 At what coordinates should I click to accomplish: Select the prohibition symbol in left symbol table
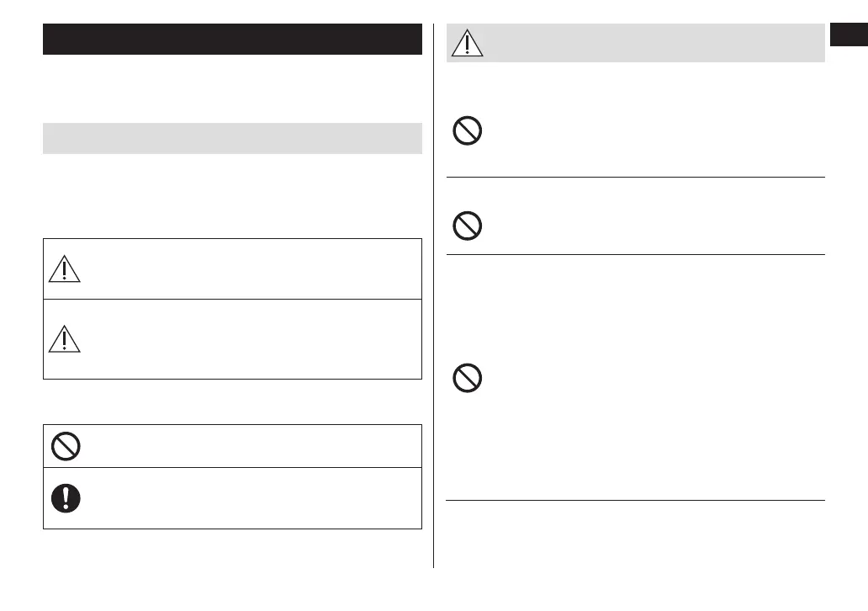66,446
